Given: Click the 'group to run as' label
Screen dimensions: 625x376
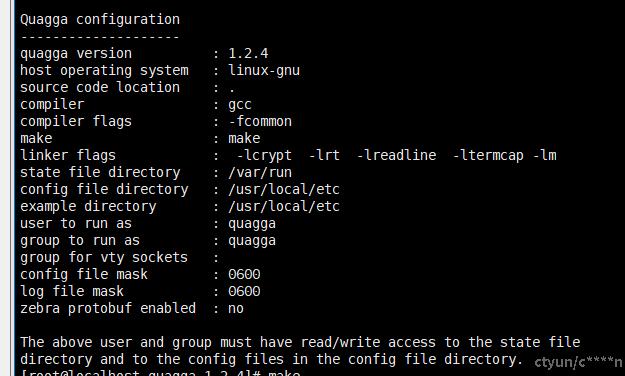Looking at the screenshot, I should [80, 241].
